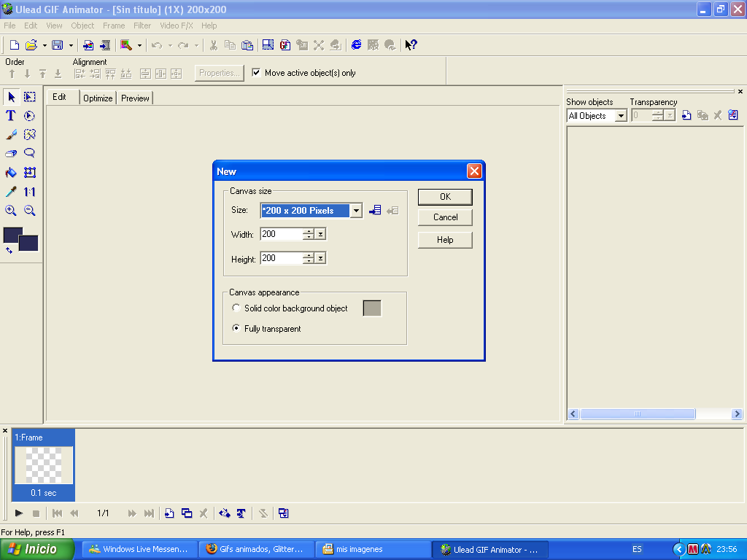This screenshot has width=747, height=560.
Task: Select the Eraser tool
Action: tap(11, 153)
